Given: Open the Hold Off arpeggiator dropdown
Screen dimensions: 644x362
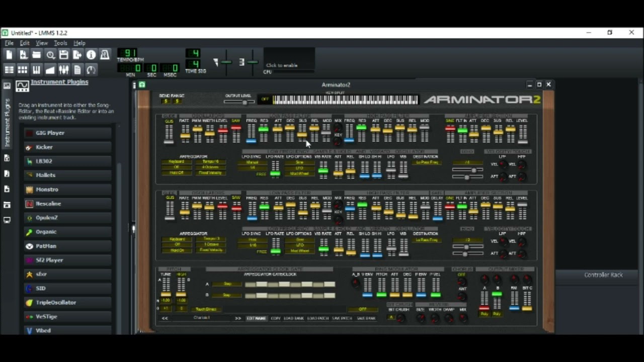Looking at the screenshot, I should 177,173.
